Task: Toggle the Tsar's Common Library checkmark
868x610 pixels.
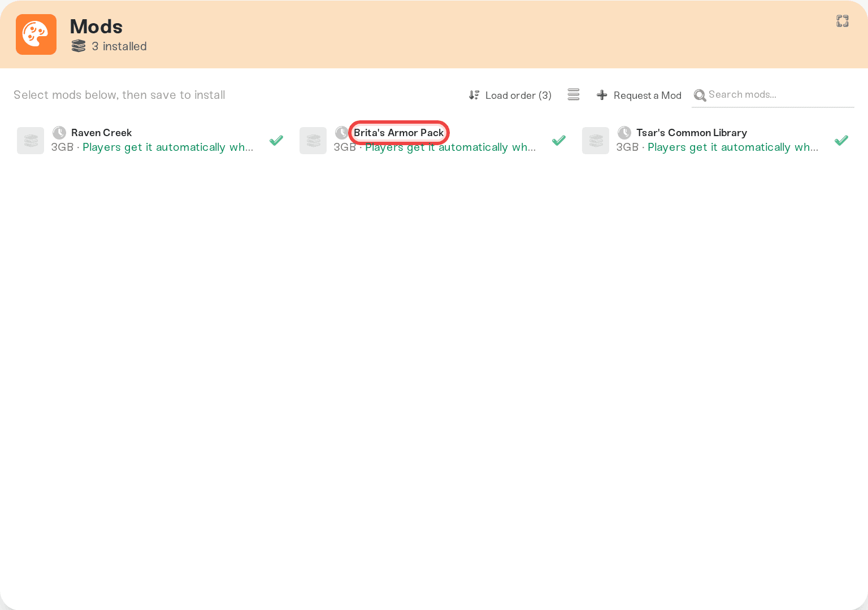Action: 841,140
